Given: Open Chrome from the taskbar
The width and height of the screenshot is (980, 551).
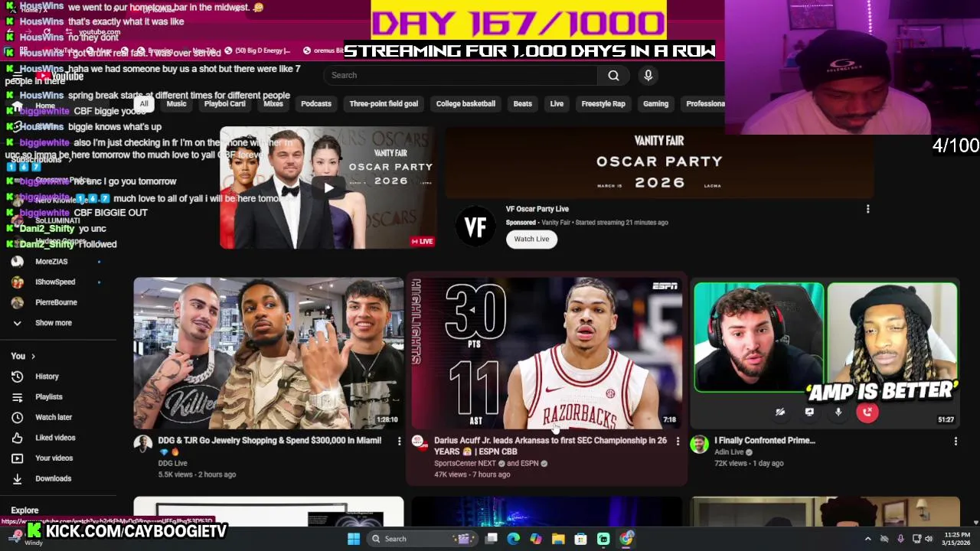Looking at the screenshot, I should tap(626, 539).
